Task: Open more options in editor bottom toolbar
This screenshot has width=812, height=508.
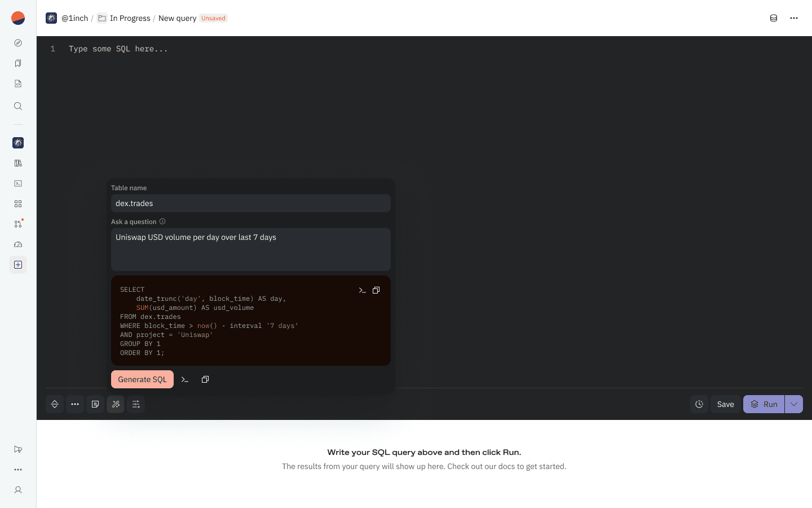Action: click(x=75, y=404)
